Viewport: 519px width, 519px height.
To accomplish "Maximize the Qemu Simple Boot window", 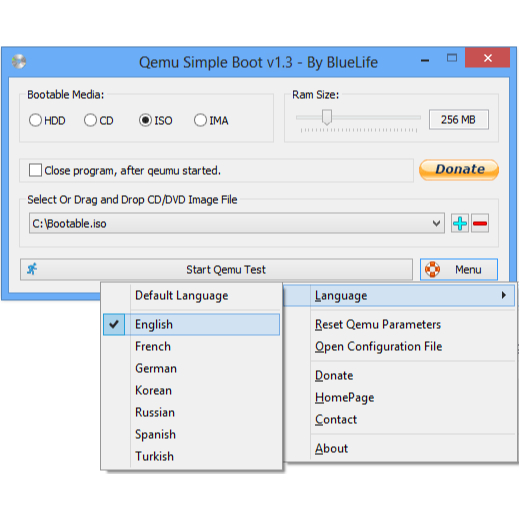I will click(x=452, y=58).
